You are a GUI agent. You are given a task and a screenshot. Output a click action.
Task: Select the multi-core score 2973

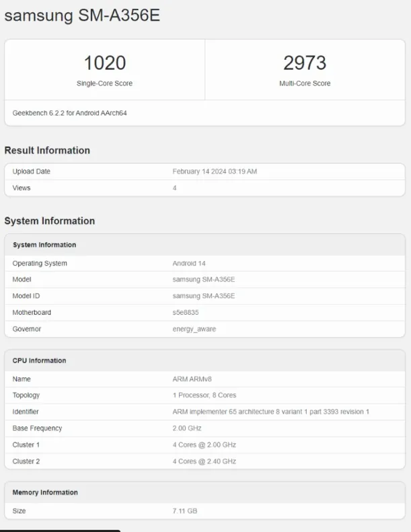[305, 63]
